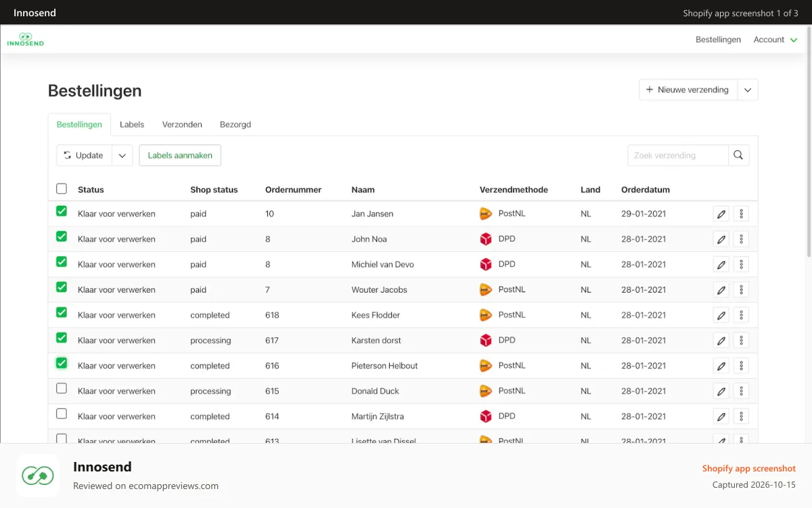Sort by Shop status column header

click(214, 190)
